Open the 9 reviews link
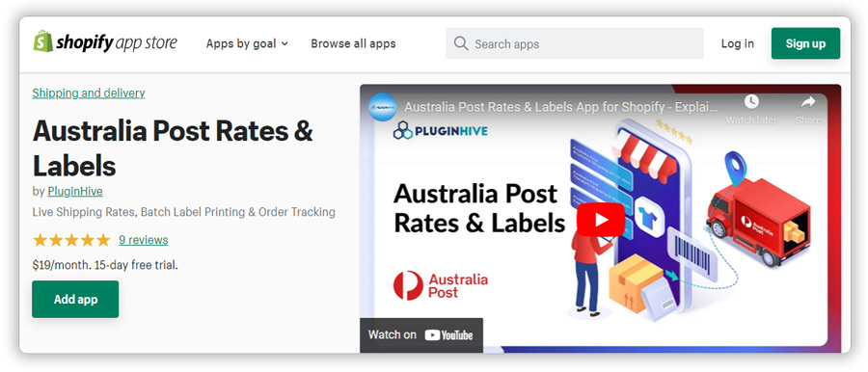868x372 pixels. (x=144, y=240)
